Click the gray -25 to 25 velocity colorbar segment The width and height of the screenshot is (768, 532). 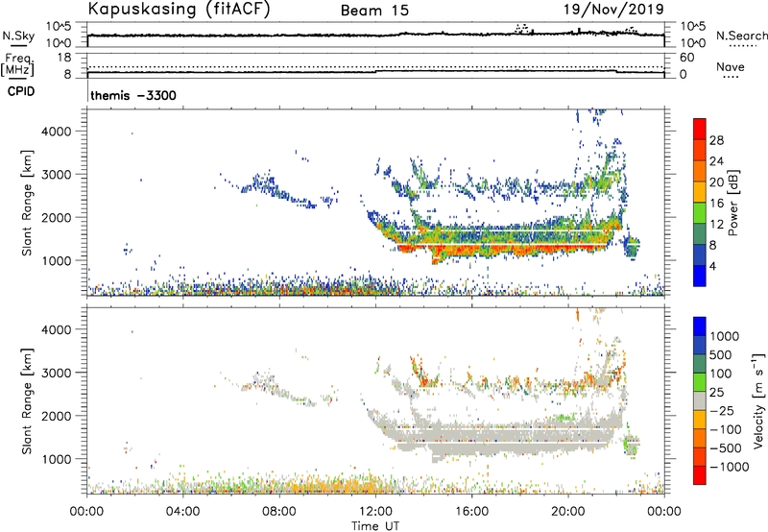(700, 401)
